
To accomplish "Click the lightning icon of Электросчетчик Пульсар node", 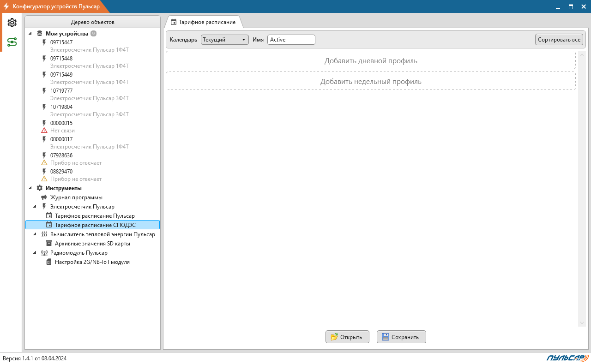I will tap(44, 207).
